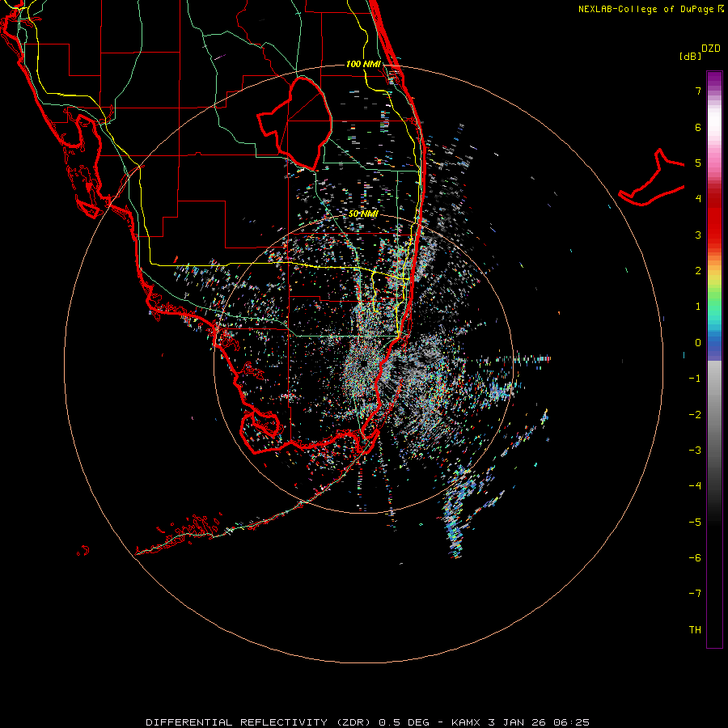The width and height of the screenshot is (728, 728).
Task: Click the color scale value 7
Action: click(698, 91)
